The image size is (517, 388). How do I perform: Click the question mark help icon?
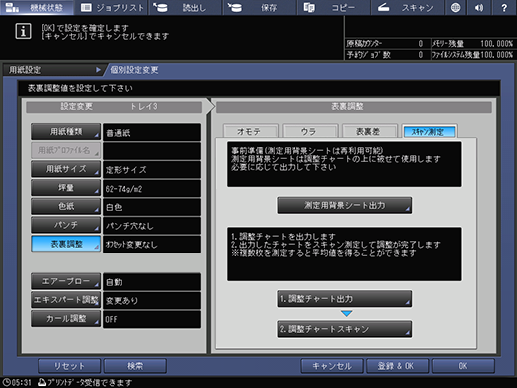click(x=504, y=7)
